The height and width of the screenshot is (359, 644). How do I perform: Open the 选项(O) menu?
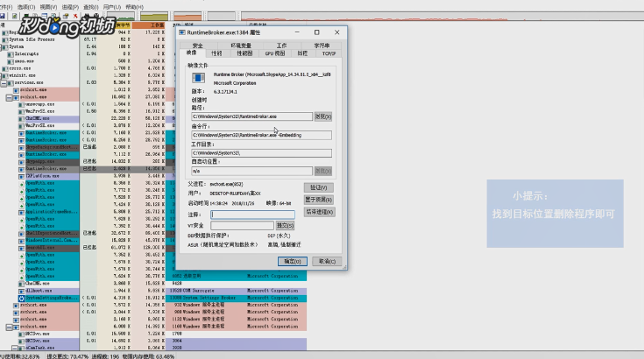(26, 7)
